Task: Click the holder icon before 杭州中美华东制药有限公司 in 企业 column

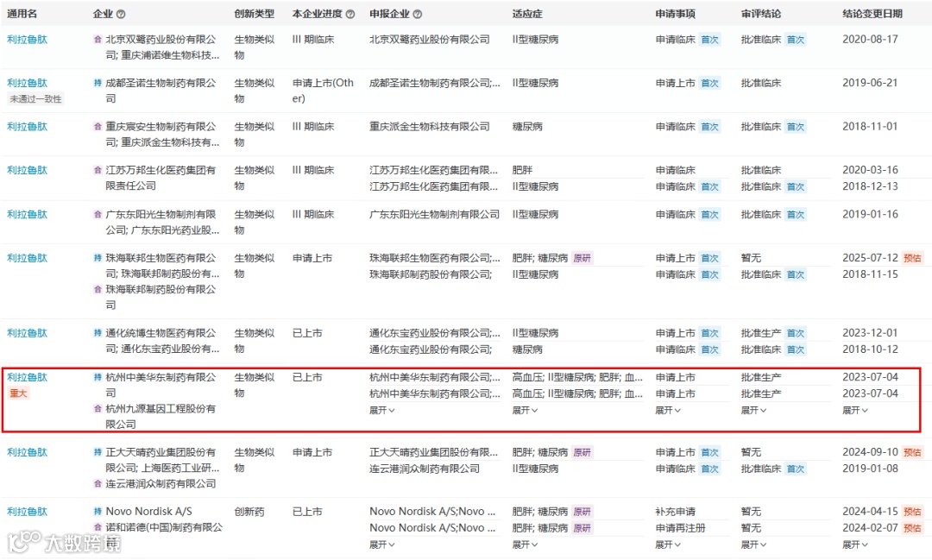Action: (x=98, y=377)
